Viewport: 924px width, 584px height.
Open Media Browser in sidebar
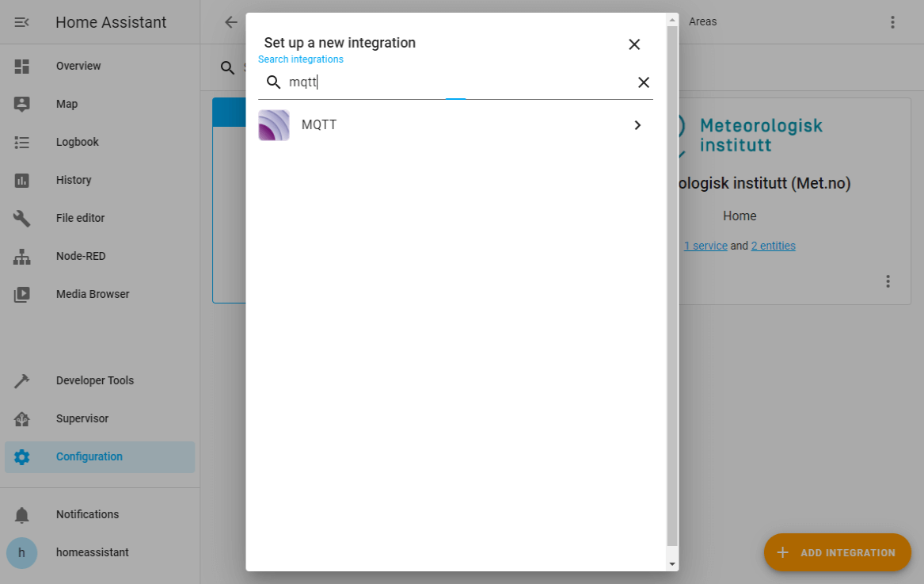pos(92,294)
